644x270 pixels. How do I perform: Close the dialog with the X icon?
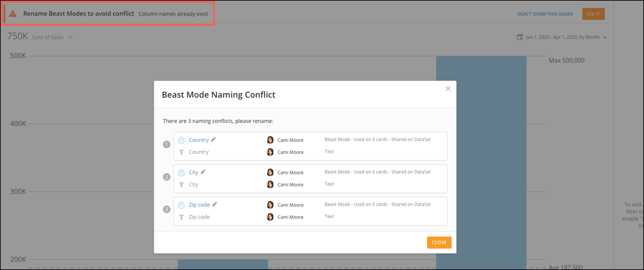click(x=448, y=89)
